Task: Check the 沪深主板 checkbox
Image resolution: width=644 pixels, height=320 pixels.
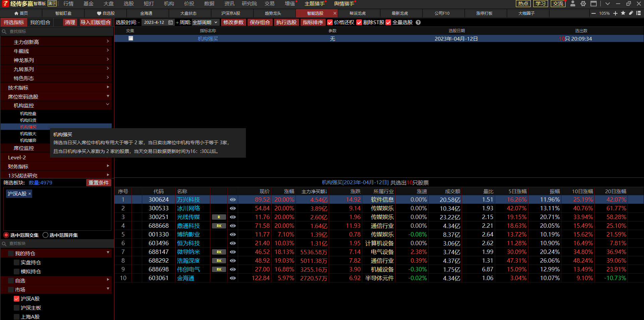Action: click(x=16, y=308)
